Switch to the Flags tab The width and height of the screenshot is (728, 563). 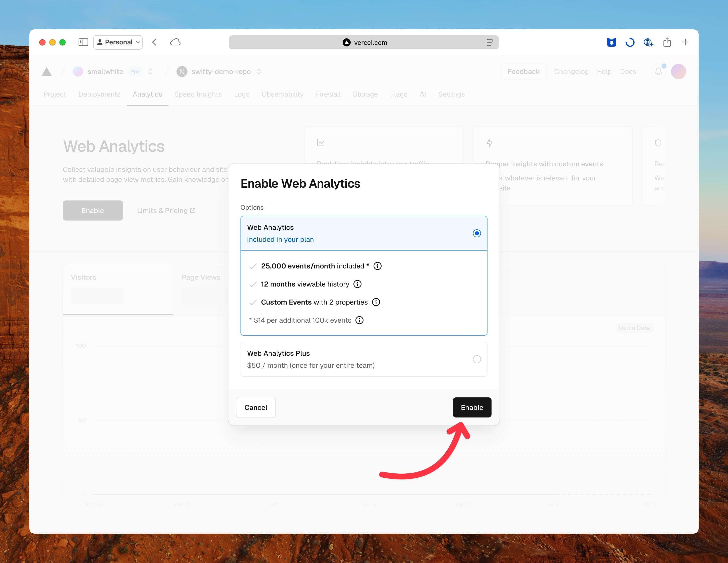399,94
